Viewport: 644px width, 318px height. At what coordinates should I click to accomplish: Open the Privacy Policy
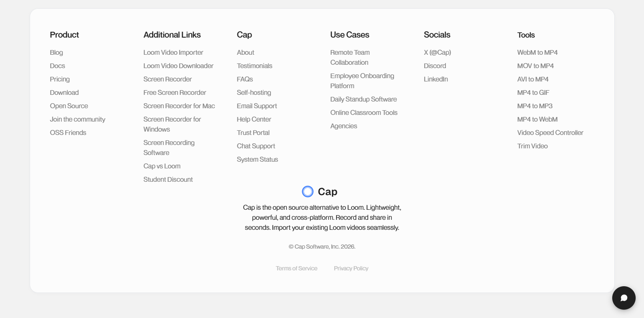point(351,268)
